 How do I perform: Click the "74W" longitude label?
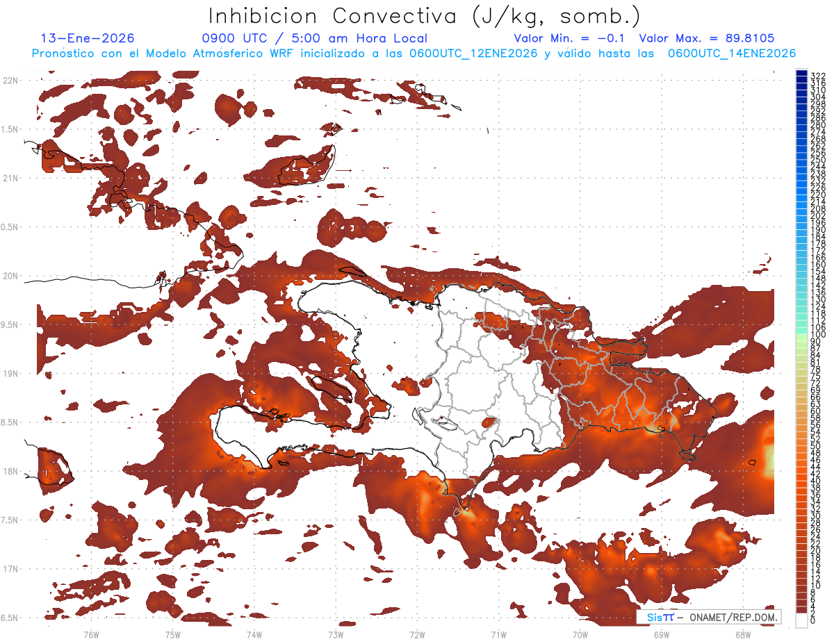tap(254, 634)
